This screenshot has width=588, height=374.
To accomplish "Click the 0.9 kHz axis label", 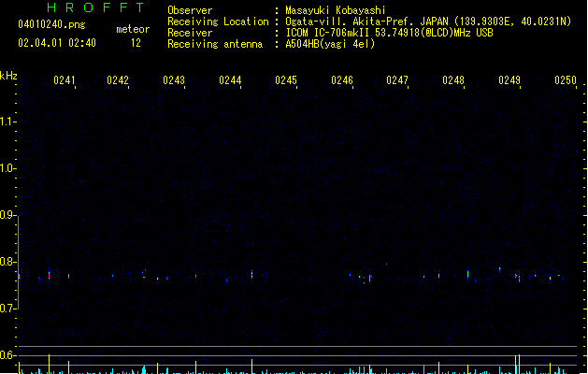I will (x=7, y=215).
